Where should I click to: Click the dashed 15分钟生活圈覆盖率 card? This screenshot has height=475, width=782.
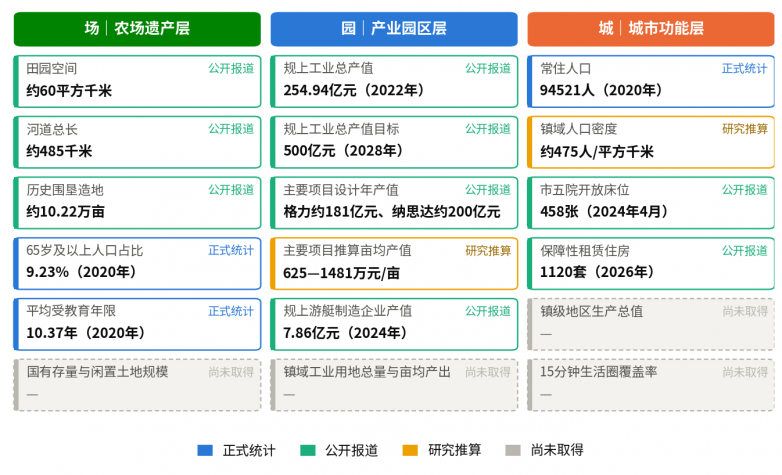pos(651,385)
